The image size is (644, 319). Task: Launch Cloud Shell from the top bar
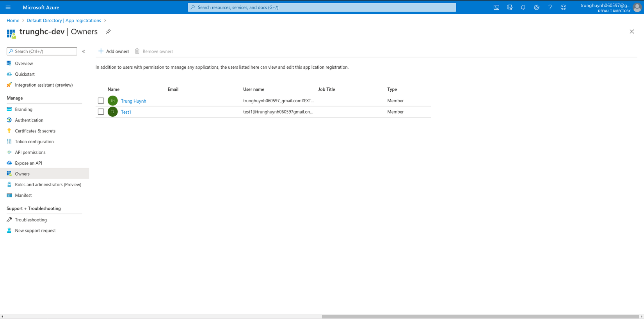coord(496,7)
